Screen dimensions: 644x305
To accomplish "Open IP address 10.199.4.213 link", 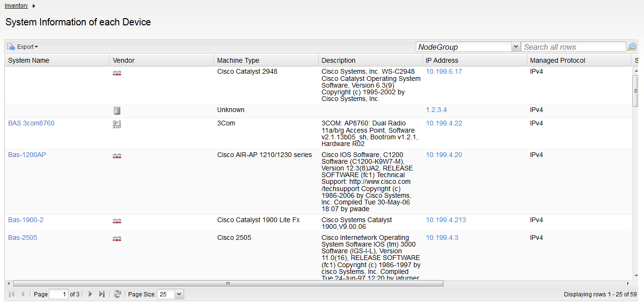I will [446, 220].
